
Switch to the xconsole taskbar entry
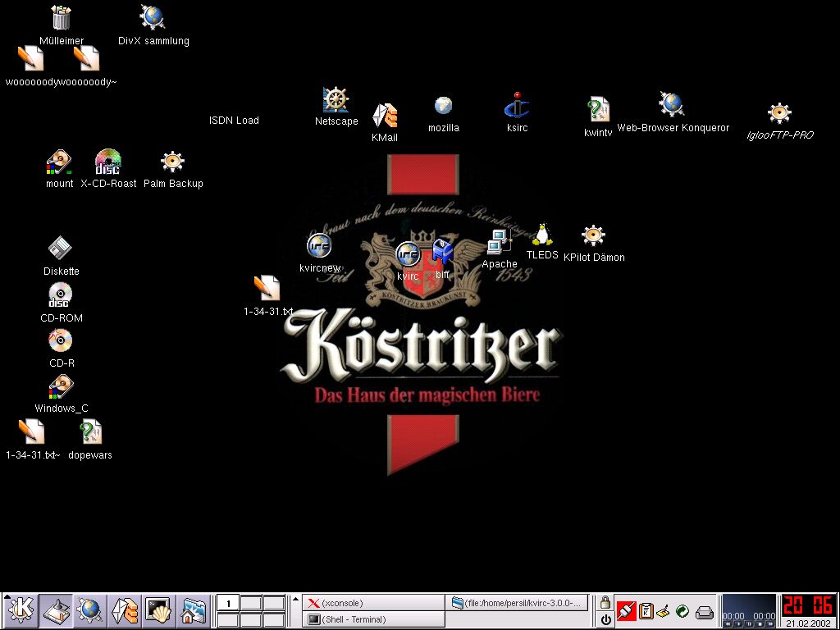coord(373,603)
